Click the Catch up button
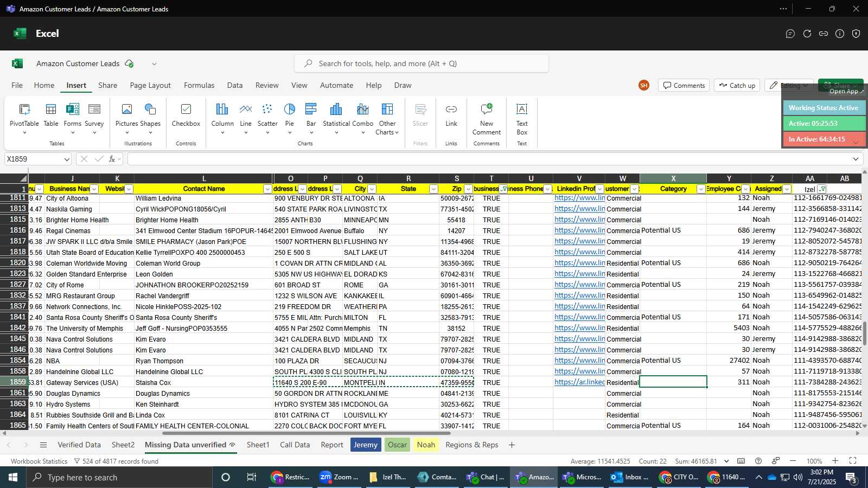This screenshot has height=488, width=868. 737,86
